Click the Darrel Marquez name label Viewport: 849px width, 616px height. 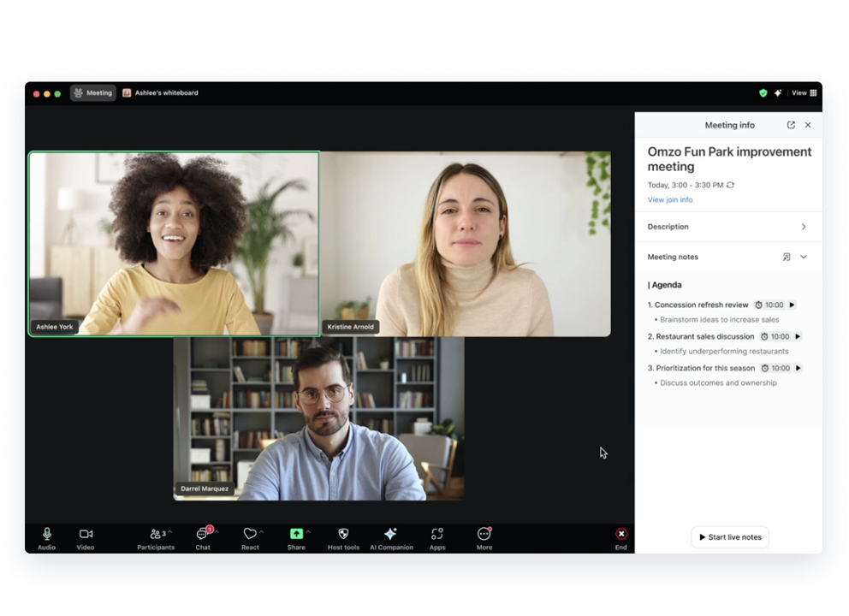[205, 489]
